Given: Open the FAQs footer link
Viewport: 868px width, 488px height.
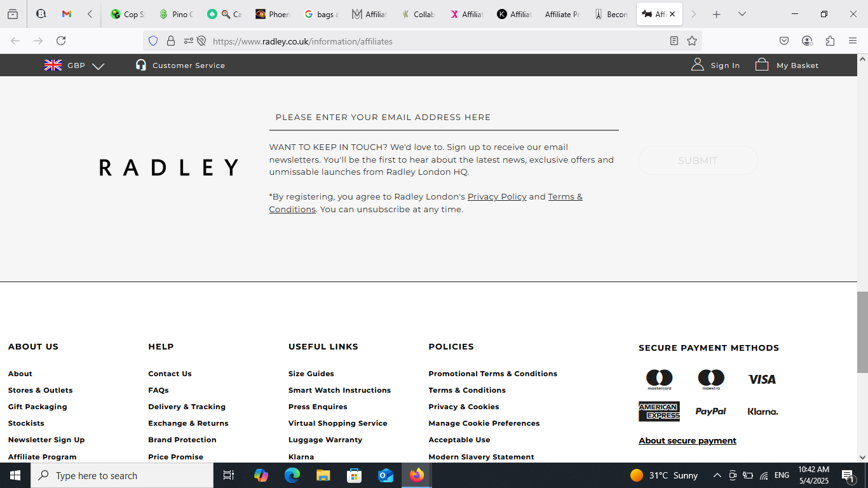Looking at the screenshot, I should (x=158, y=390).
